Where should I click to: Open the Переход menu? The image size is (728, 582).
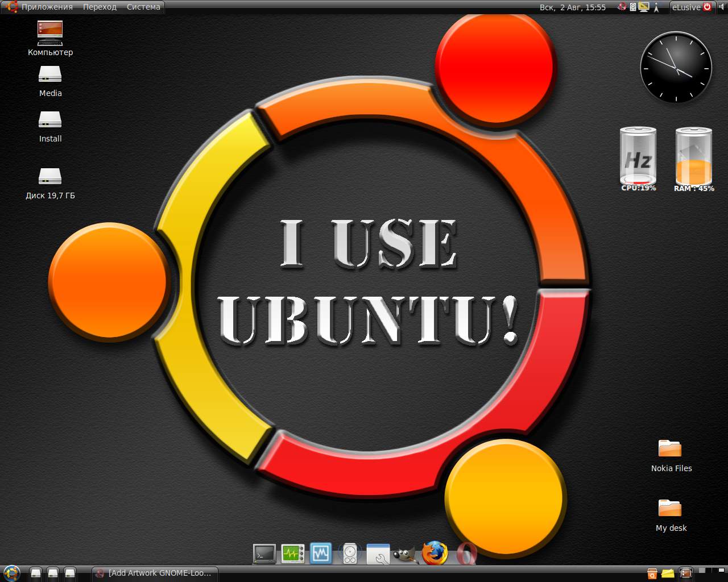[100, 7]
